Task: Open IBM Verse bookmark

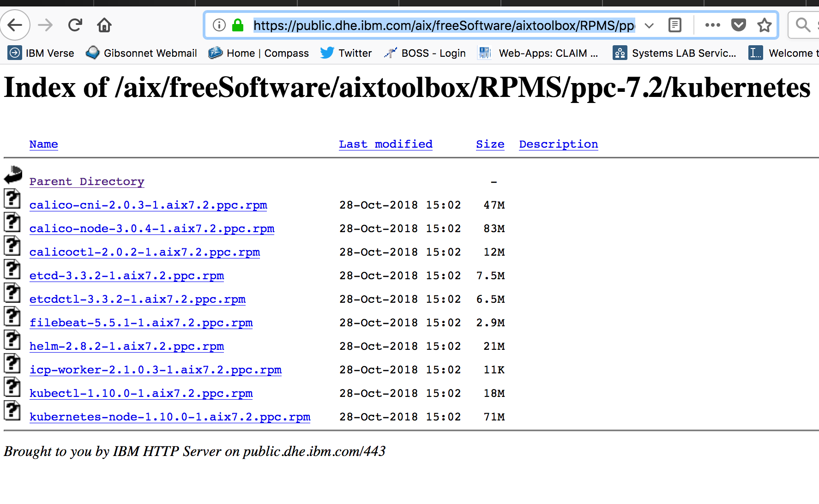Action: [41, 53]
